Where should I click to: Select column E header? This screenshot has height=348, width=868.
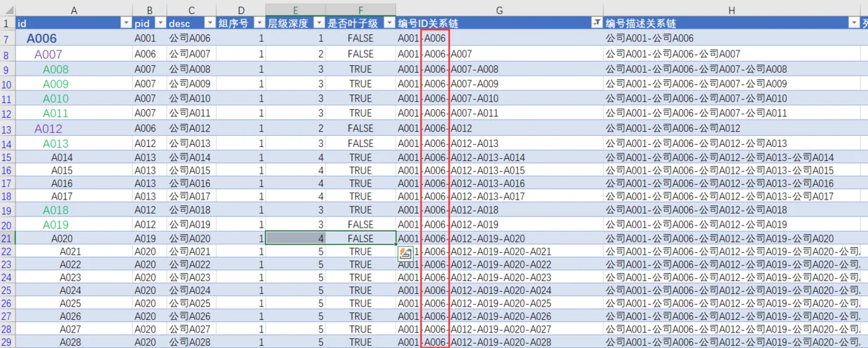[295, 11]
